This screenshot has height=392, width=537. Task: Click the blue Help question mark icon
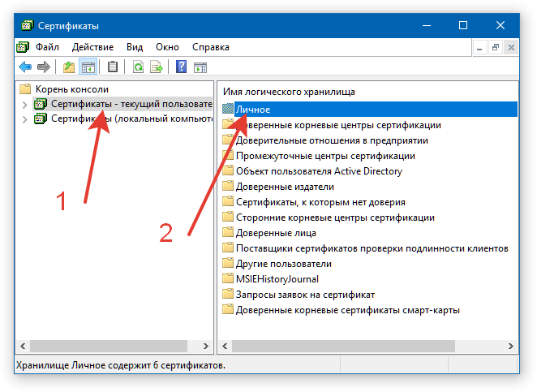[182, 67]
